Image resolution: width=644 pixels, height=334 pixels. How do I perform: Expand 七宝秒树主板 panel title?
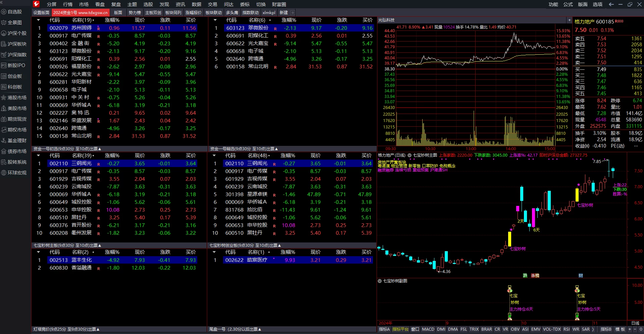[x=67, y=245]
